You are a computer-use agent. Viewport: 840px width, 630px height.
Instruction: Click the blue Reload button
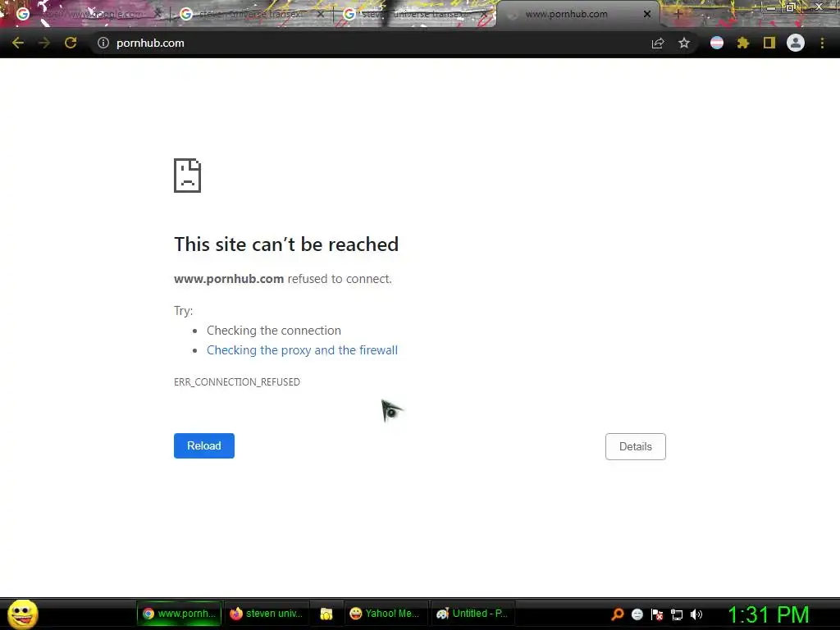point(204,445)
